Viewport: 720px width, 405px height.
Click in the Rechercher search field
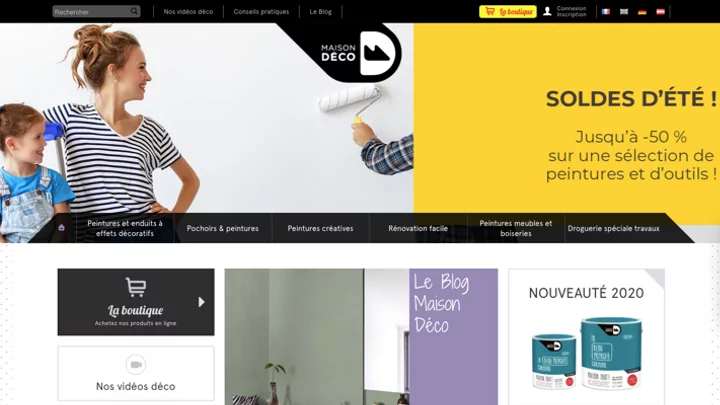91,11
